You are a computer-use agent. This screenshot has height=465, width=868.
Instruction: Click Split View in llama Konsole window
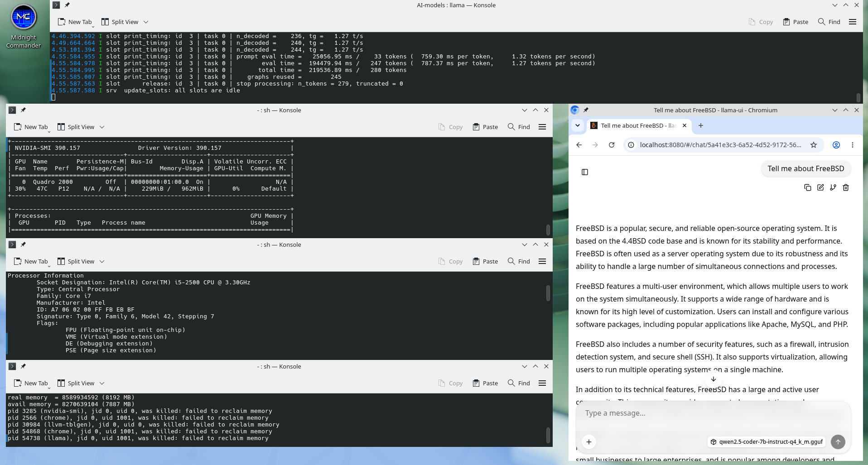click(120, 22)
